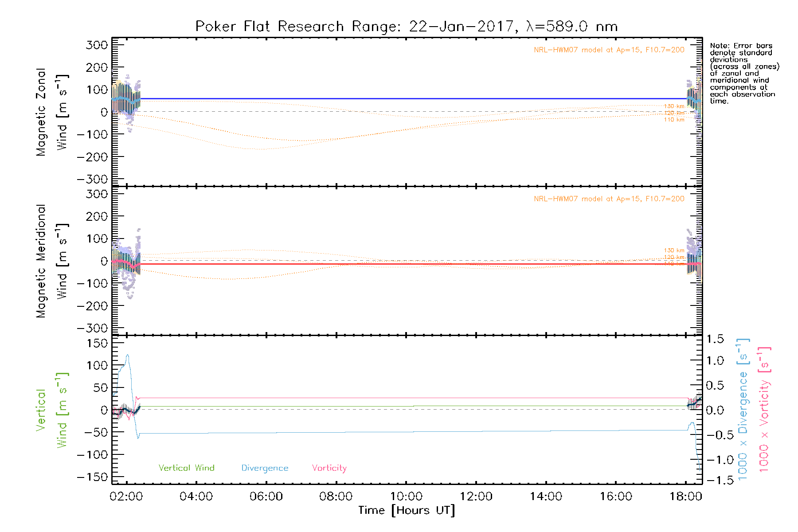Click the NRL-HWM07 model label in meridional panel
The width and height of the screenshot is (798, 532).
609,199
